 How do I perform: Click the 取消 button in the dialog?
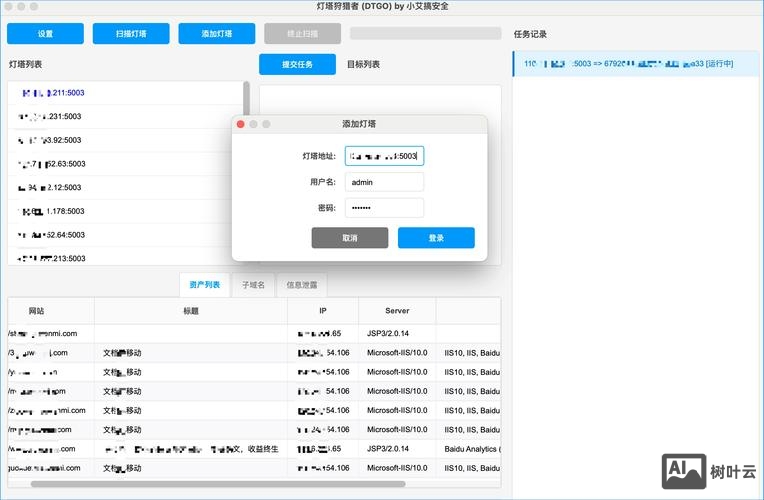(x=350, y=238)
